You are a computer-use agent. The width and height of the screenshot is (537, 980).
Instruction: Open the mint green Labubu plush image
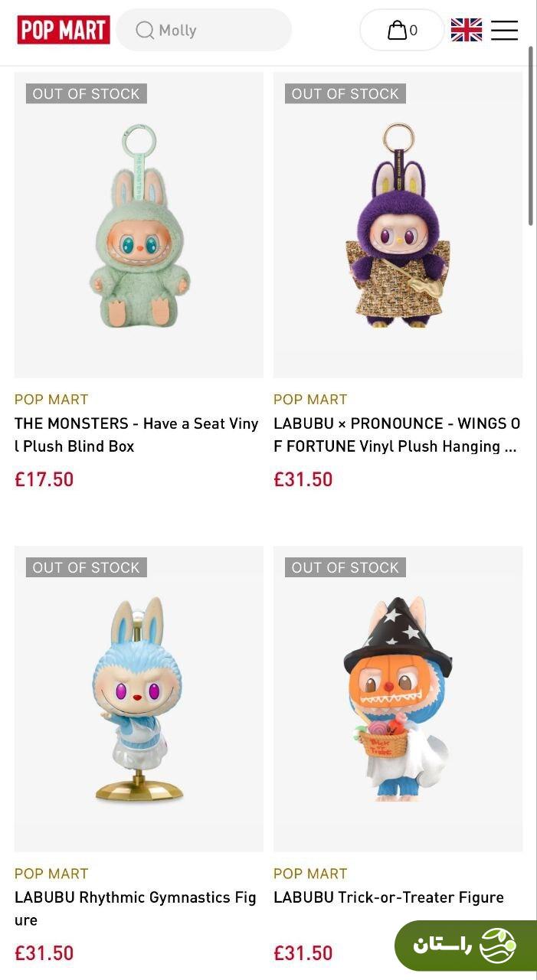point(139,225)
